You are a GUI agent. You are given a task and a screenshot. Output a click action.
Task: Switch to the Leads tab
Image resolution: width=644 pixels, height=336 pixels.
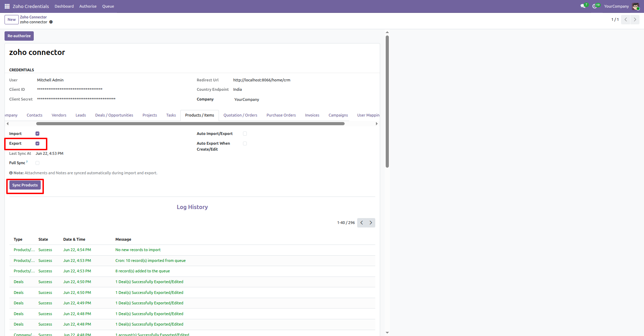point(81,115)
